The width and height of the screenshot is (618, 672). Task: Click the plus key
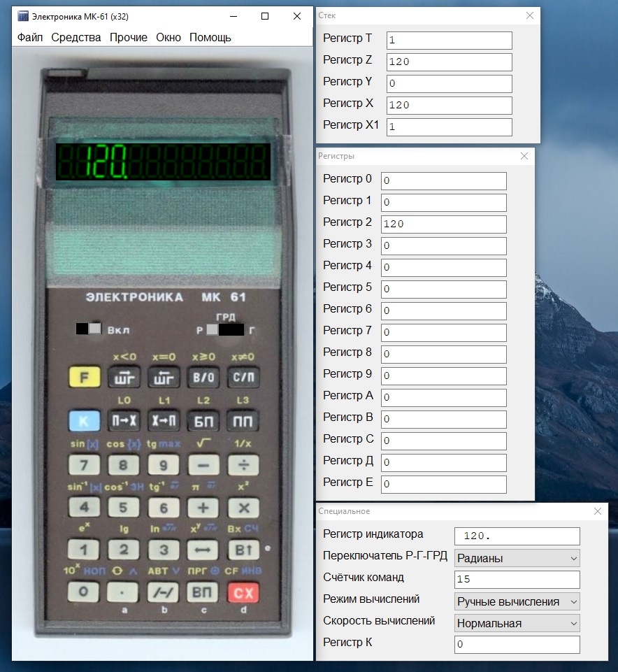coord(203,508)
